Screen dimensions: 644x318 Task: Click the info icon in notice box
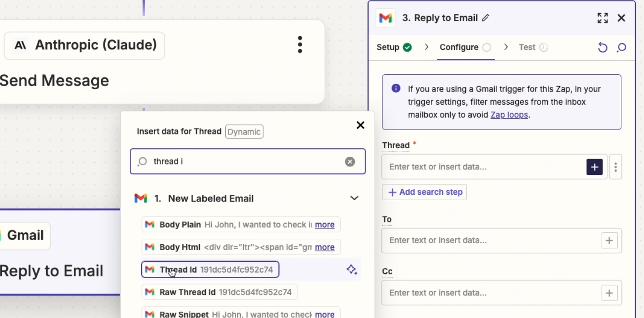(396, 88)
